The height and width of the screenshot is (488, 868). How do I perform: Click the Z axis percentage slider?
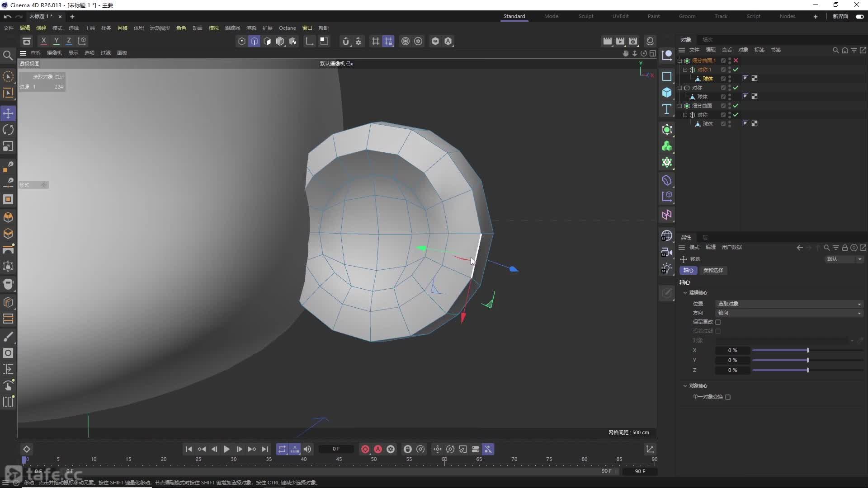807,371
